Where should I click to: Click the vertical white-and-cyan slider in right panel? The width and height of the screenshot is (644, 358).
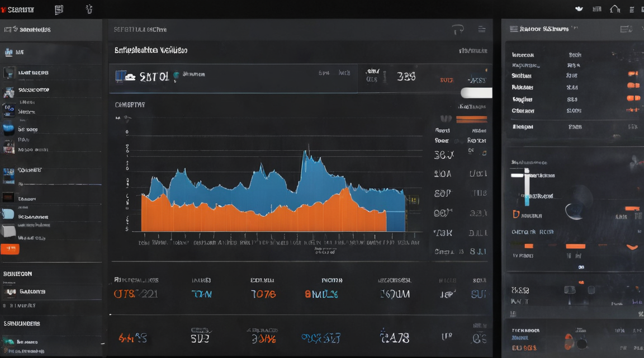tap(527, 187)
